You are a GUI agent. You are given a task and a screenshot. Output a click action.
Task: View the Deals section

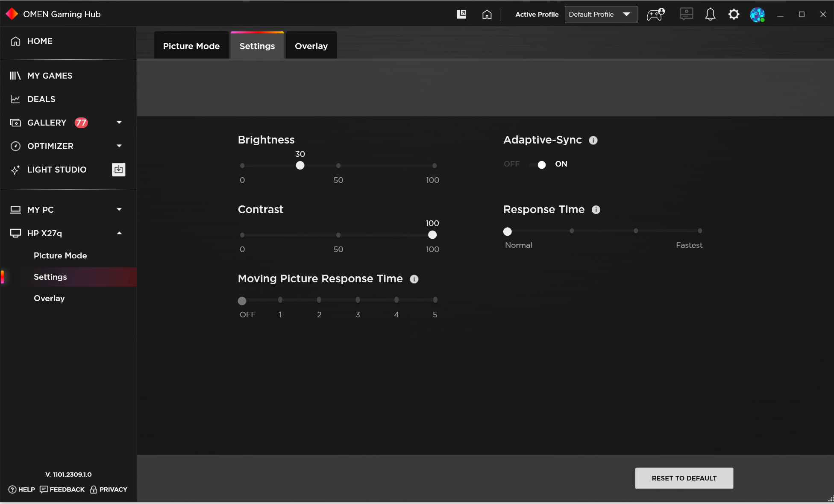coord(41,99)
